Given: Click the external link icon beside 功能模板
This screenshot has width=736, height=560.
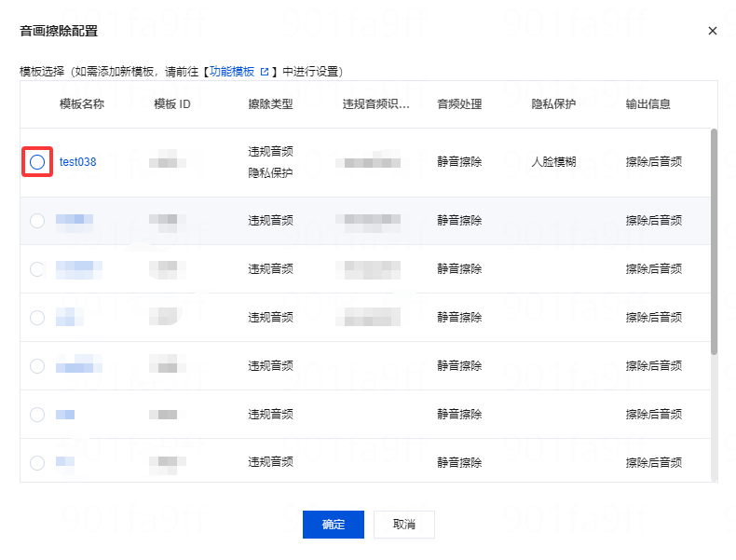Looking at the screenshot, I should (265, 72).
